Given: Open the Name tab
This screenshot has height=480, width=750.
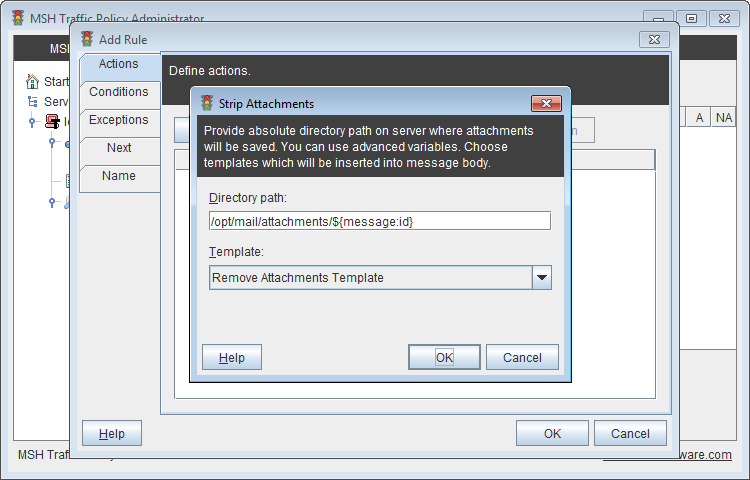Looking at the screenshot, I should click(119, 176).
